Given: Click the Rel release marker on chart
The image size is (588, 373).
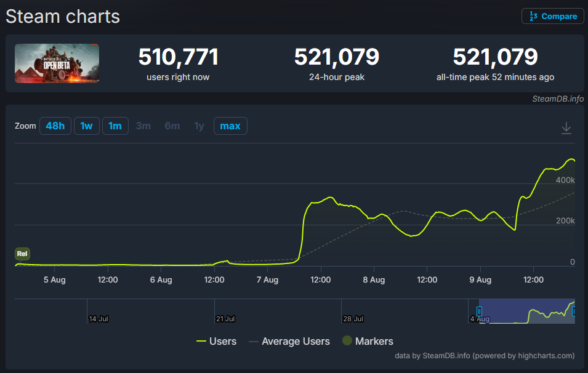Looking at the screenshot, I should 22,254.
